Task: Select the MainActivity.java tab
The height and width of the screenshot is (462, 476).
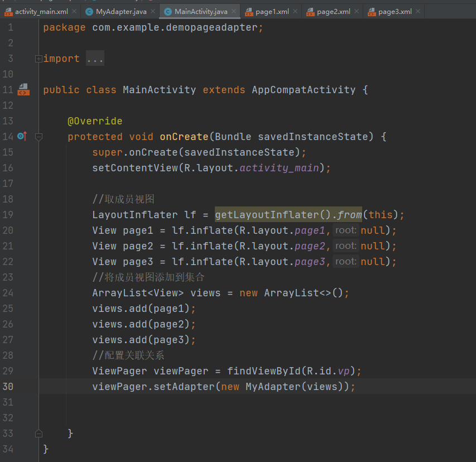Action: coord(201,12)
